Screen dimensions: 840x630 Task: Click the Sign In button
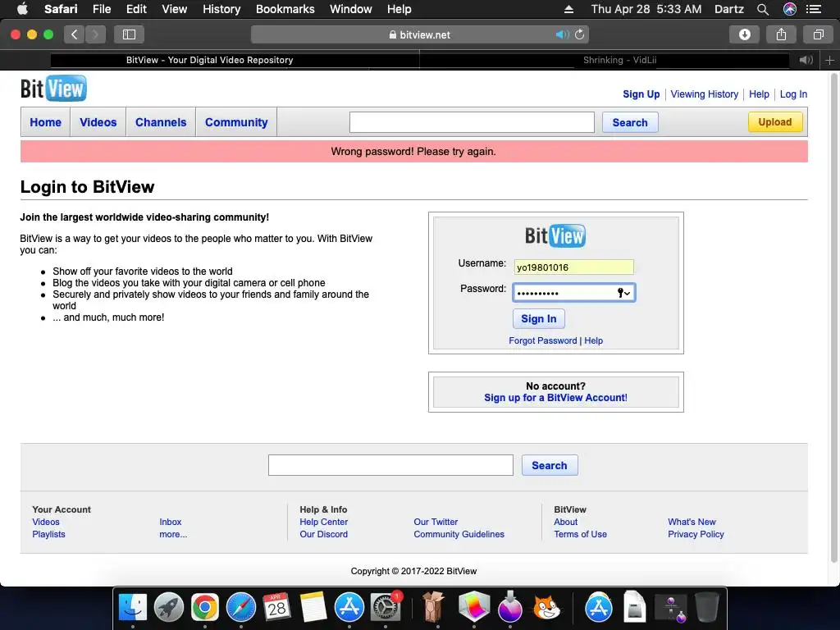(538, 319)
